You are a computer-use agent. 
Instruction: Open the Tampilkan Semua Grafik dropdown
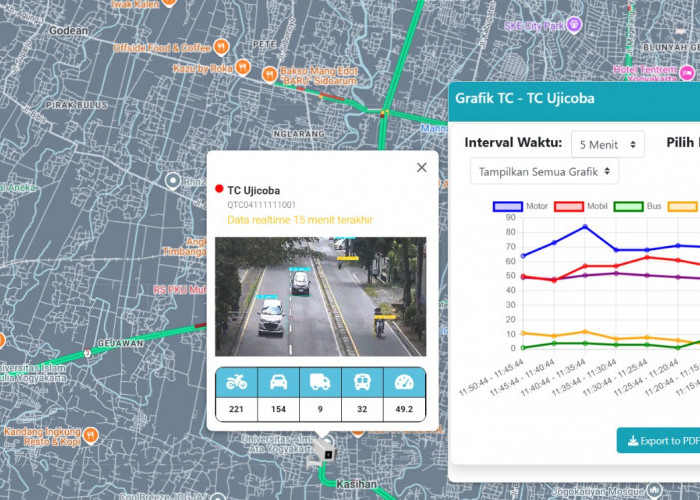544,172
